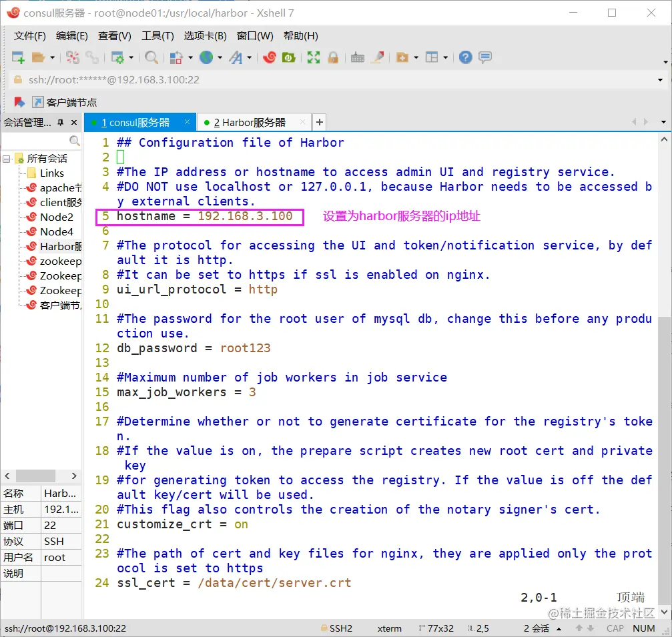The height and width of the screenshot is (637, 672).
Task: Close the Harbor服务器 tab
Action: pyautogui.click(x=302, y=122)
